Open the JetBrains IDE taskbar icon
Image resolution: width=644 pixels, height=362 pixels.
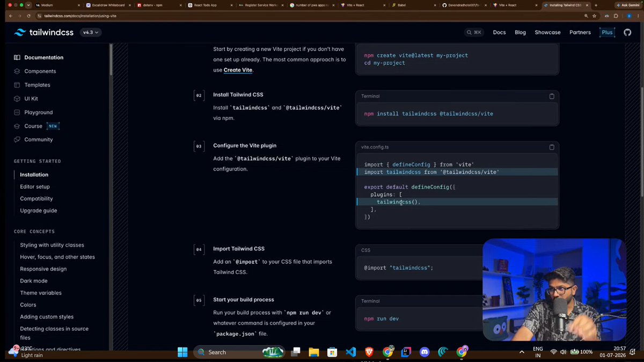(x=406, y=352)
